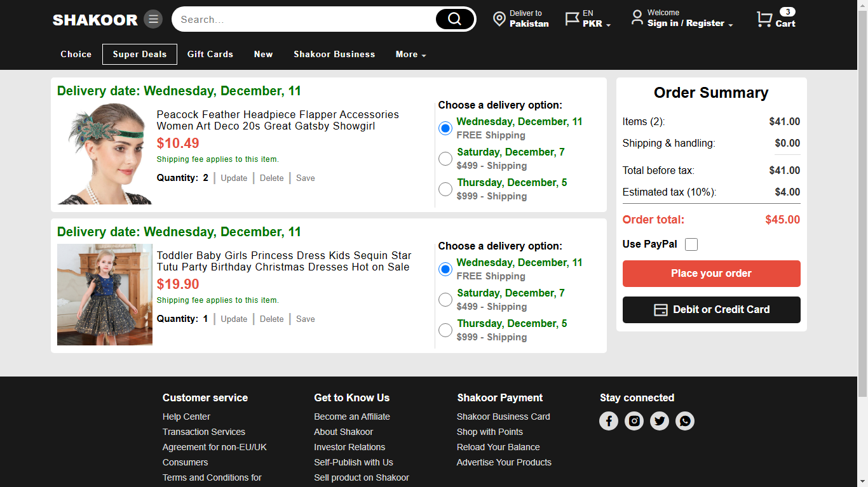This screenshot has width=868, height=487.
Task: Click the delivery location pin icon
Action: point(499,19)
